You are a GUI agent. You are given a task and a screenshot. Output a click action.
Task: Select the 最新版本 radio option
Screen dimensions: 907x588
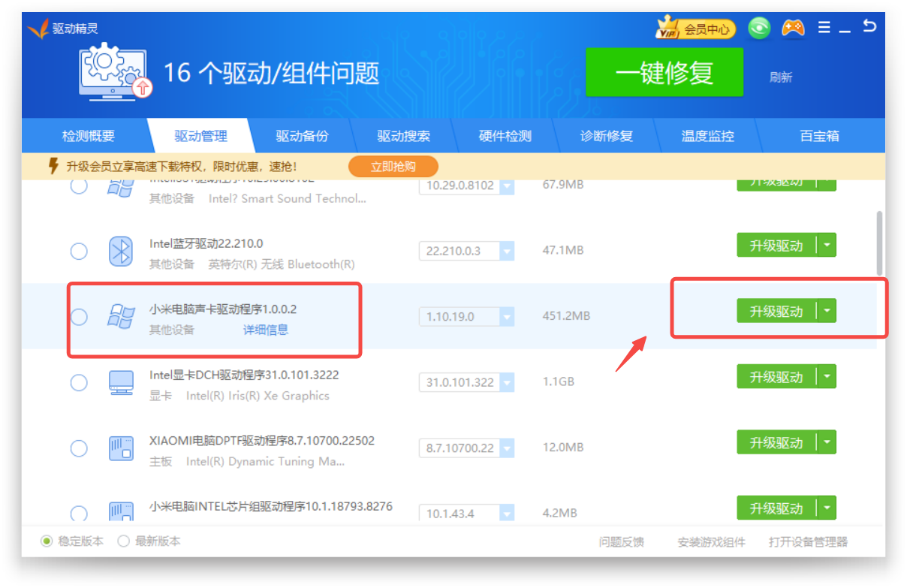coord(124,541)
